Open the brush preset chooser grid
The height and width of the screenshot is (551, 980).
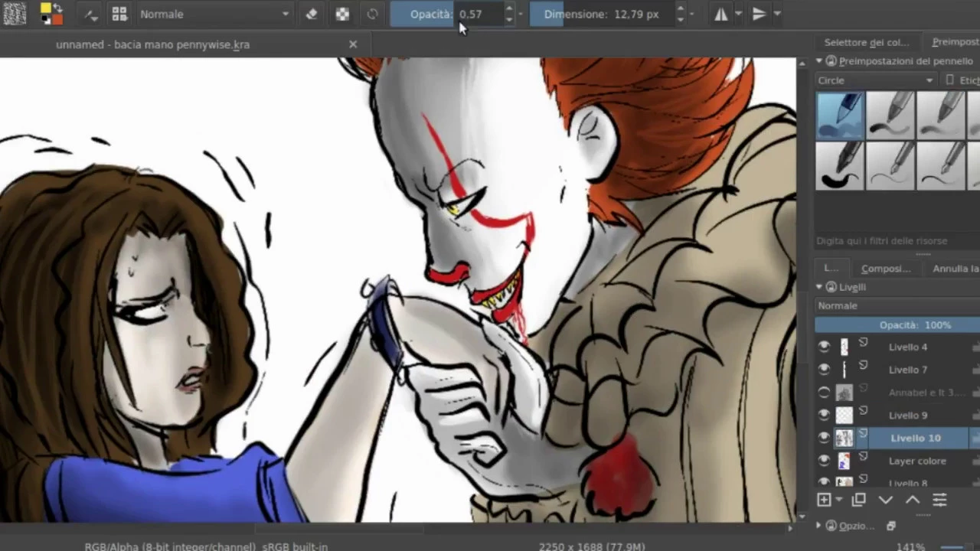(119, 14)
